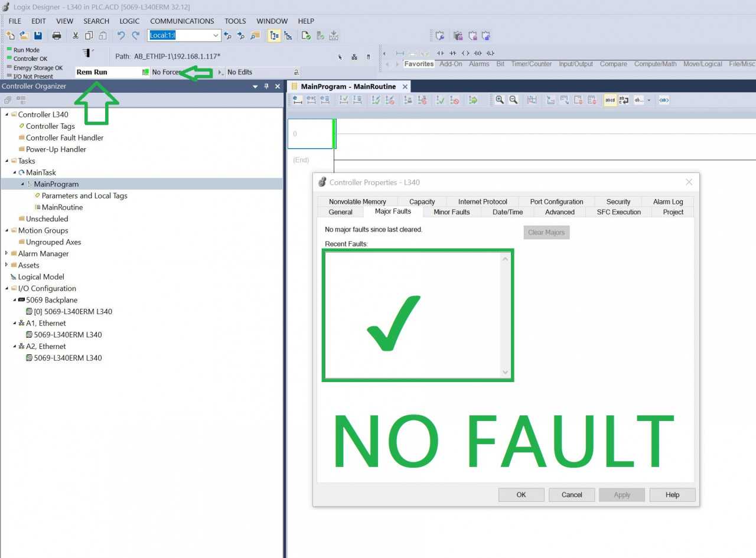Click the Undo arrow icon
The height and width of the screenshot is (558, 756).
(x=121, y=35)
